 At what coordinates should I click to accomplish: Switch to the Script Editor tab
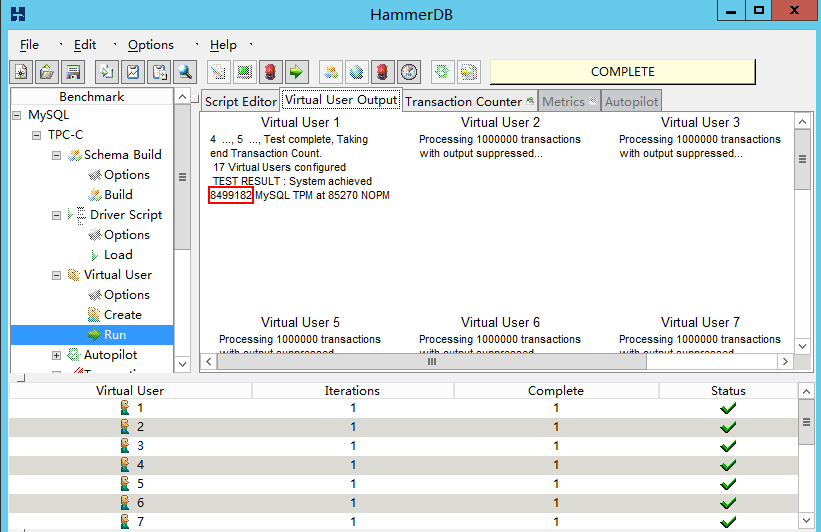pos(240,101)
